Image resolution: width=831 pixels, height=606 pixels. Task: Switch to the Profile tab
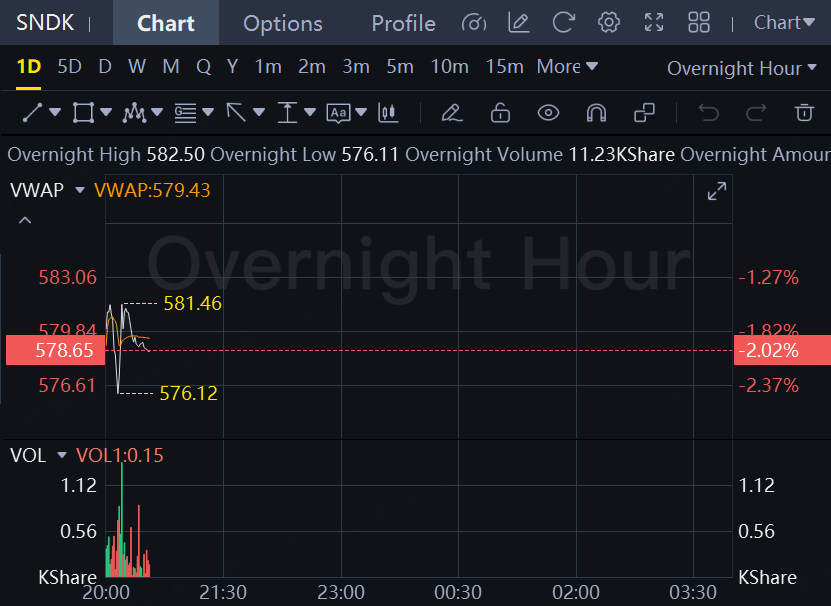pyautogui.click(x=403, y=23)
